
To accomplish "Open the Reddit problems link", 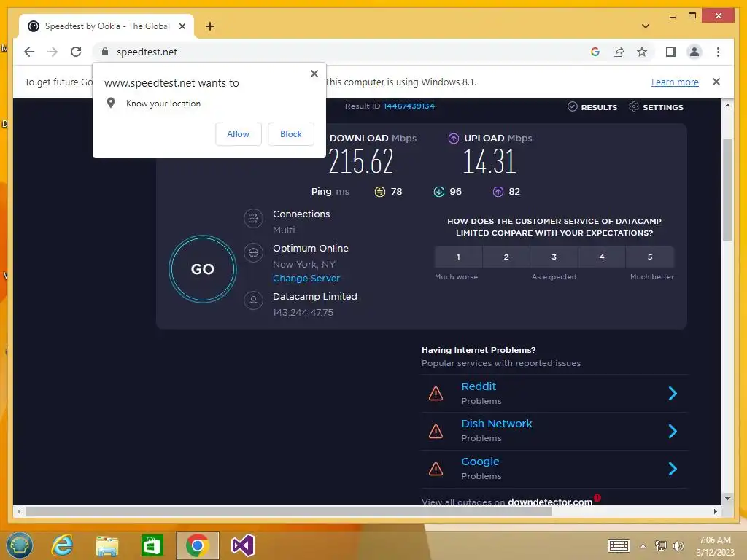I will click(x=479, y=386).
